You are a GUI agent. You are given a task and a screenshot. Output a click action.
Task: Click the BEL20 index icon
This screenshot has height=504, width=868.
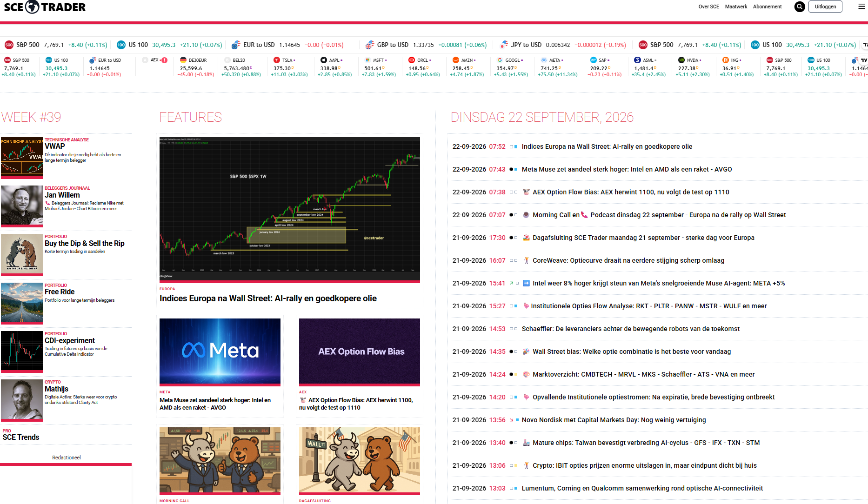(227, 60)
